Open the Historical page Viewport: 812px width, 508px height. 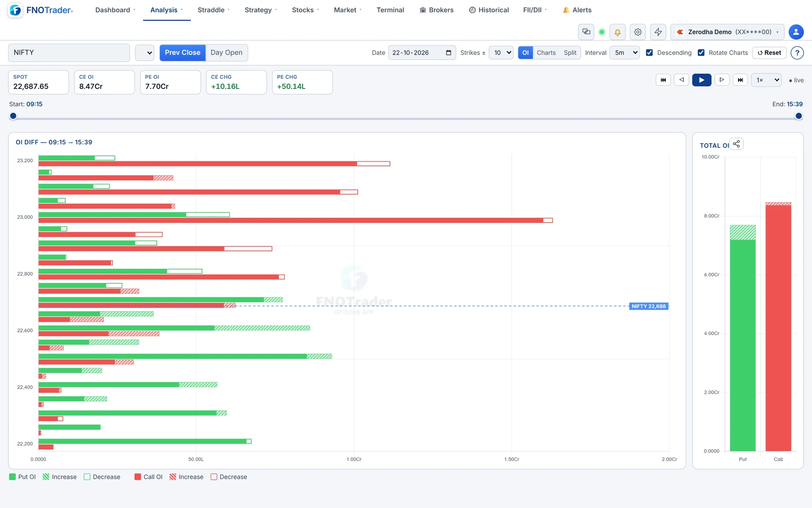(x=489, y=10)
